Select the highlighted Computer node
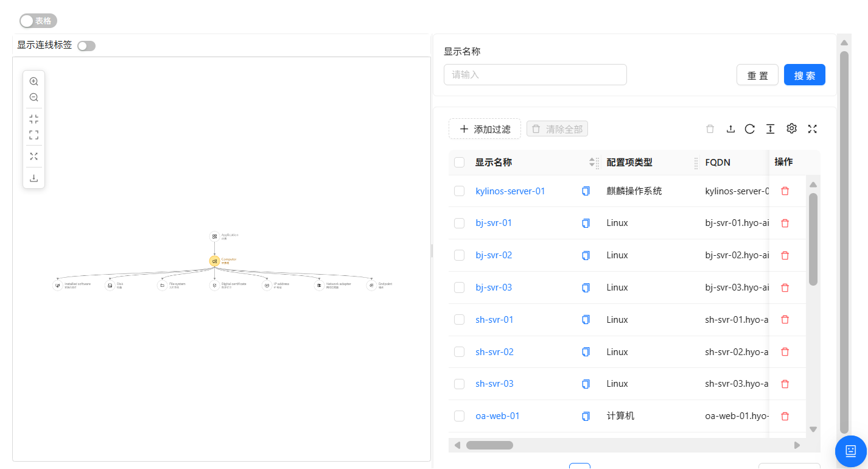The height and width of the screenshot is (469, 868). pyautogui.click(x=214, y=261)
